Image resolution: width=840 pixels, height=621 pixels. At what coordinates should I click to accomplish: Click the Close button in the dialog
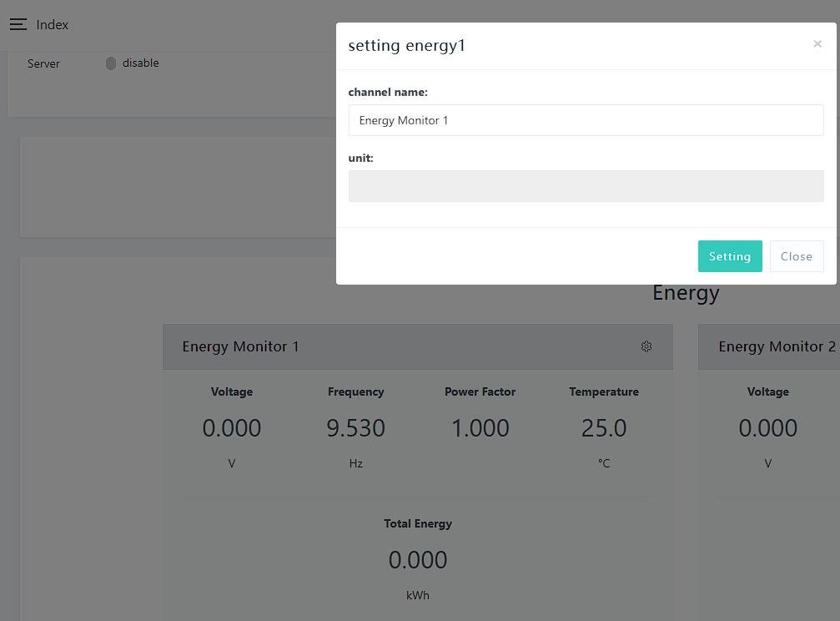pos(796,256)
